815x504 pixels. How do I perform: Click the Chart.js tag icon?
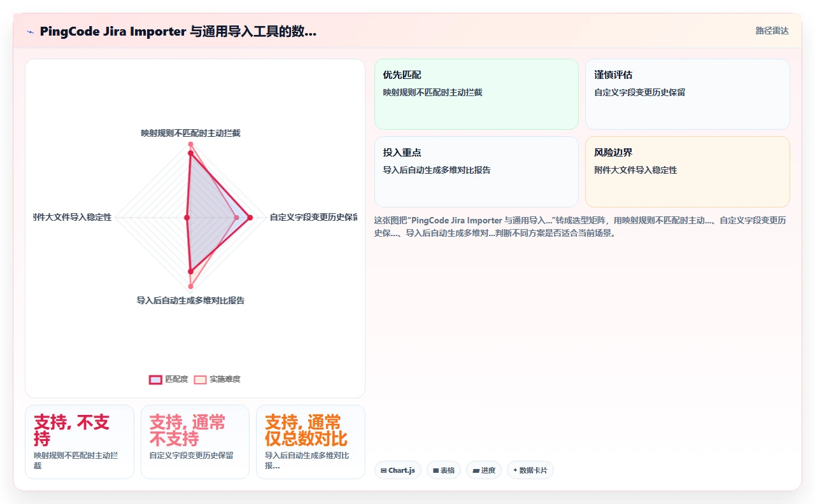pyautogui.click(x=384, y=470)
